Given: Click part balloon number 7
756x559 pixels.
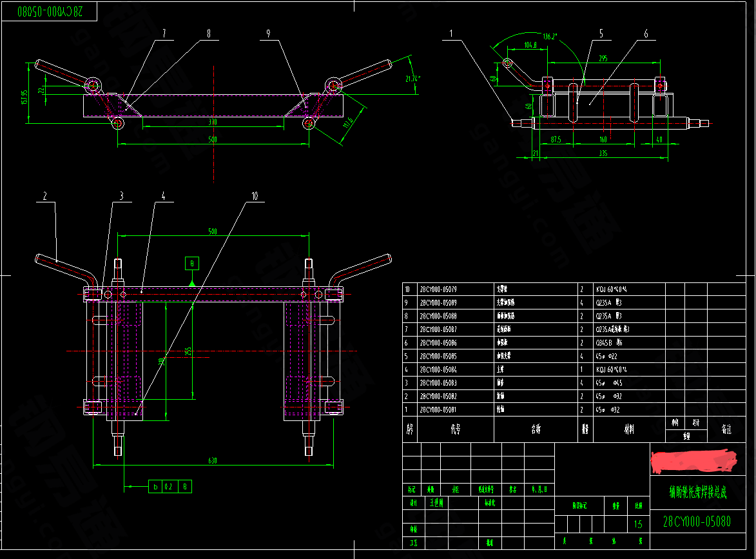Looking at the screenshot, I should tap(164, 34).
